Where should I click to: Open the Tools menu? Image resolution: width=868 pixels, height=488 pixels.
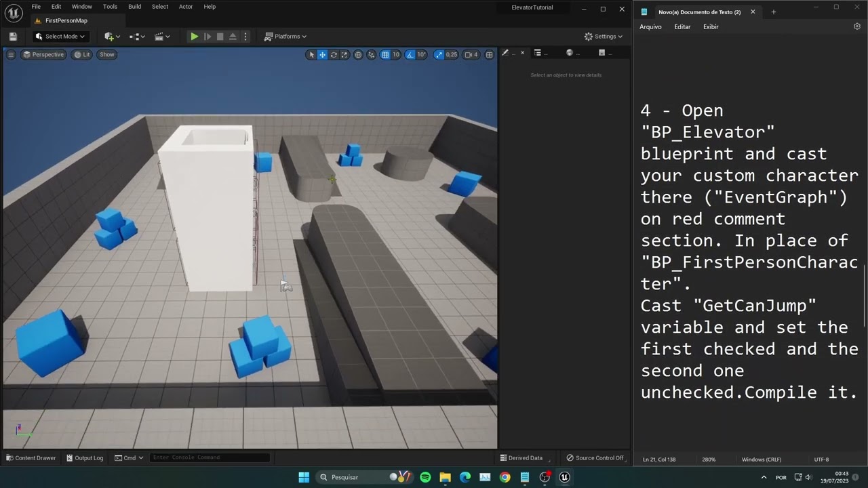click(110, 7)
